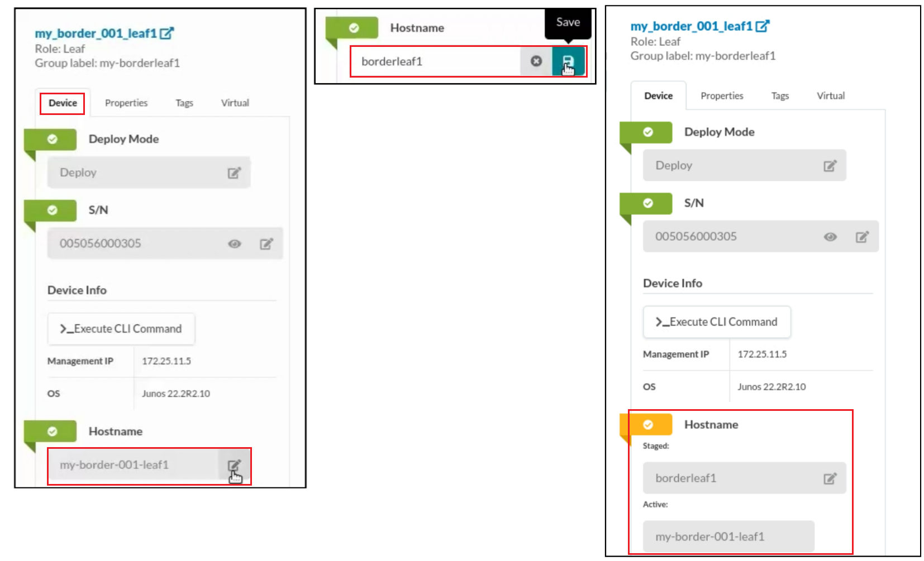Click the hostname input containing borderleaf1
This screenshot has width=924, height=561.
coord(436,61)
